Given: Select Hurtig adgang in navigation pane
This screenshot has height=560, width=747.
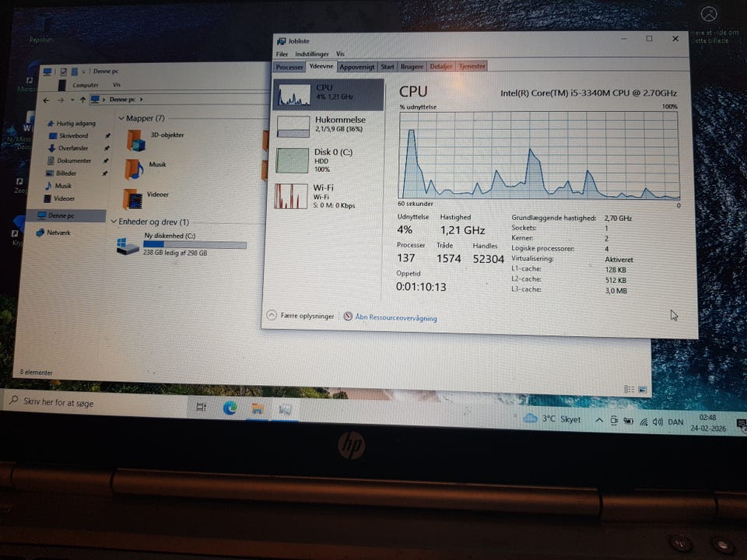Looking at the screenshot, I should [x=71, y=124].
